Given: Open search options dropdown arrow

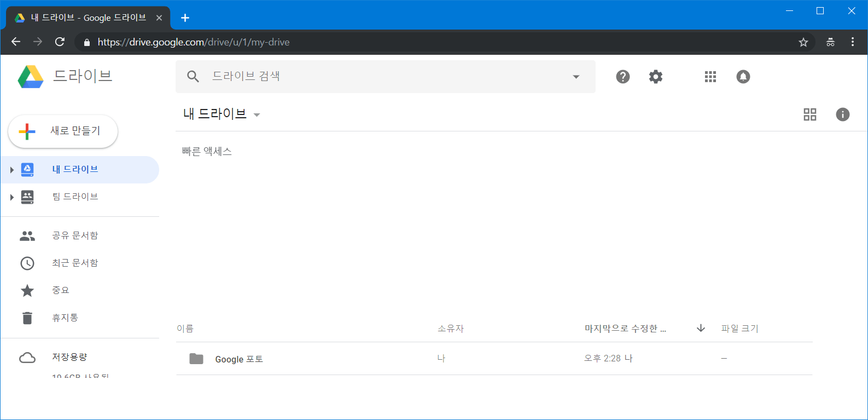Looking at the screenshot, I should pyautogui.click(x=575, y=77).
